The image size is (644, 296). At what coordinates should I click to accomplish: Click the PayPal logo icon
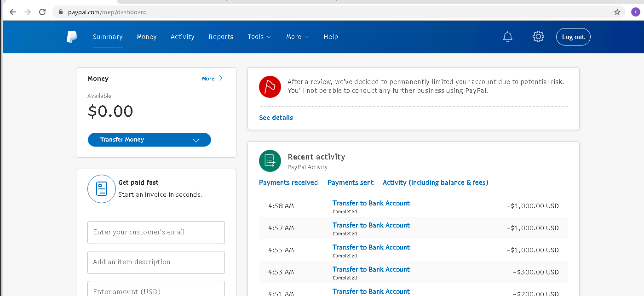click(x=72, y=37)
